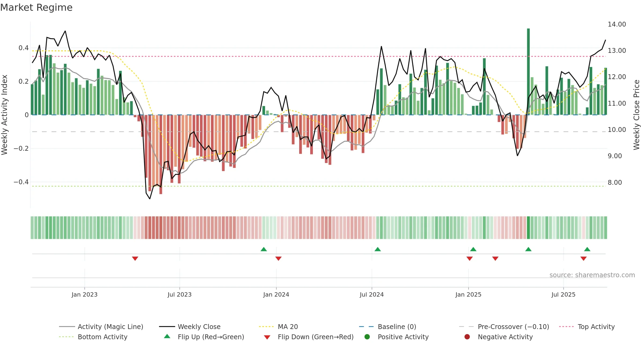The width and height of the screenshot is (644, 362).
Task: Click the source: sharemaestro.com text
Action: pos(592,275)
